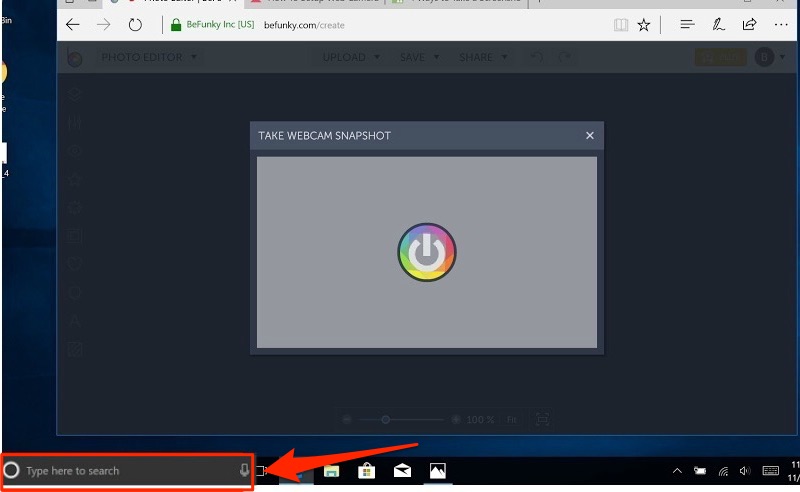Click the touch keyboard tray icon
This screenshot has width=800, height=492.
(x=770, y=471)
